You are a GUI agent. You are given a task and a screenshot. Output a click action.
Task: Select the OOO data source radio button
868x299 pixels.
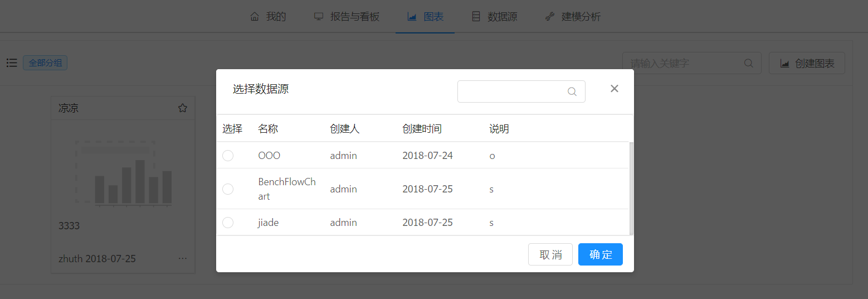point(228,156)
